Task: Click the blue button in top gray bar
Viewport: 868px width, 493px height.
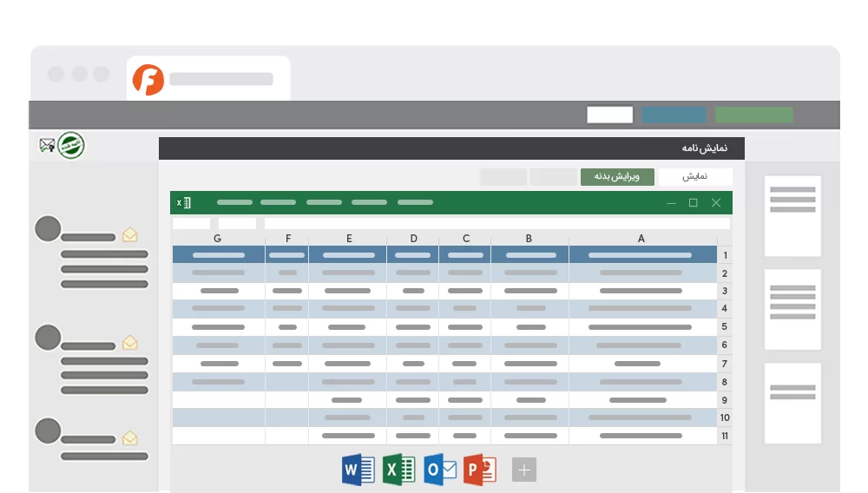Action: [674, 115]
